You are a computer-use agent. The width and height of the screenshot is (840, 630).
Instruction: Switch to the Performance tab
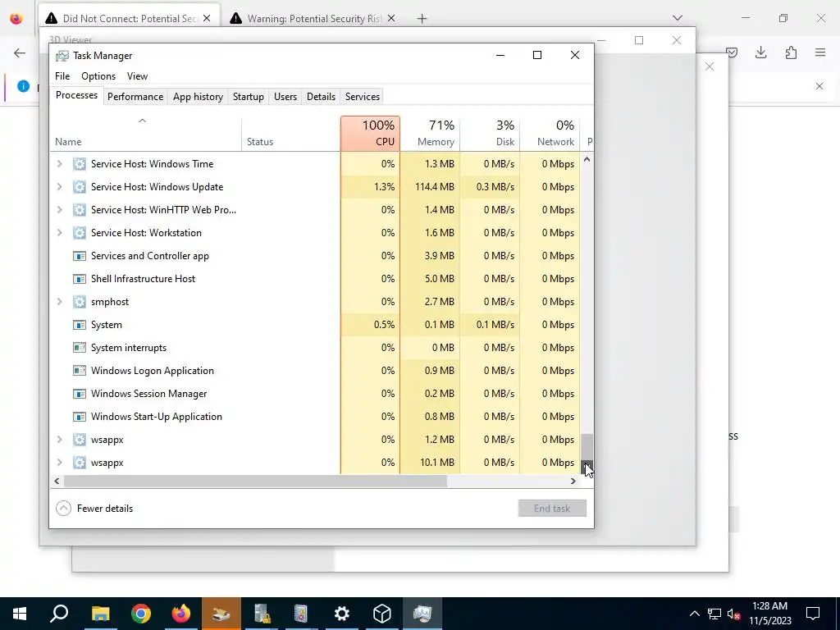[x=135, y=97]
